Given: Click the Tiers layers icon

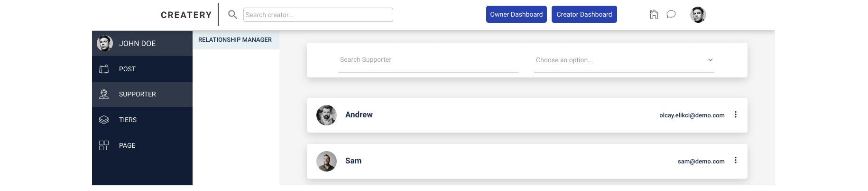Looking at the screenshot, I should [104, 120].
